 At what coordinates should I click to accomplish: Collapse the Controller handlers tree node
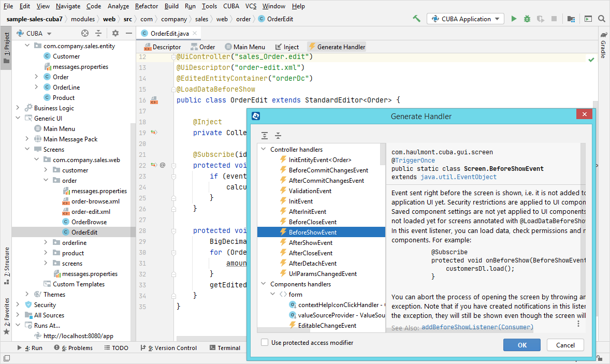[x=263, y=149]
